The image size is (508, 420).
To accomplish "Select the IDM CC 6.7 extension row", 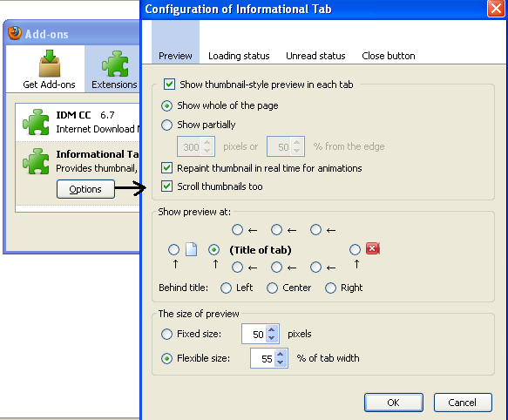I will [78, 122].
